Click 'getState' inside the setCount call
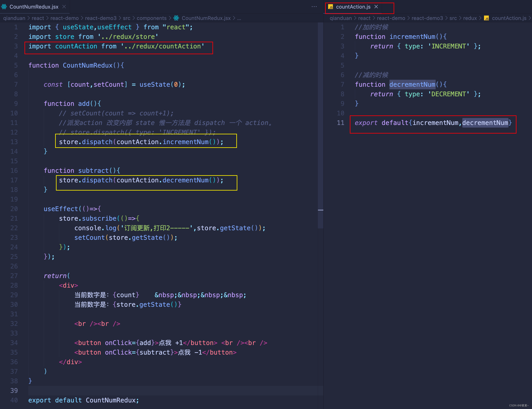Image resolution: width=532 pixels, height=409 pixels. click(x=147, y=238)
